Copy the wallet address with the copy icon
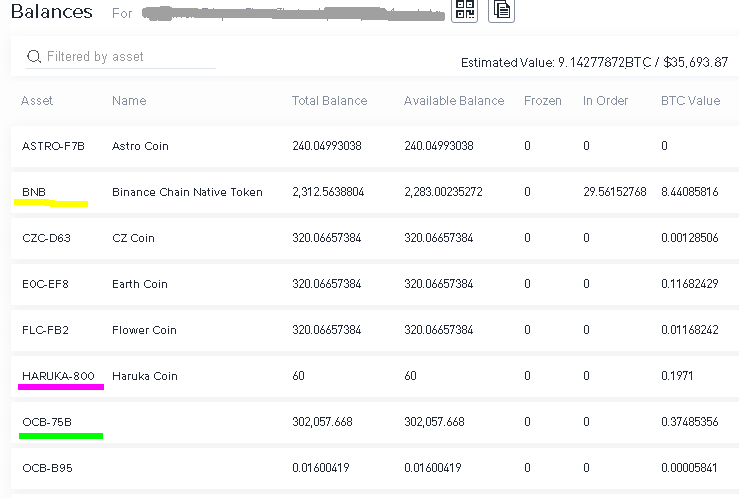739x498 pixels. [501, 11]
